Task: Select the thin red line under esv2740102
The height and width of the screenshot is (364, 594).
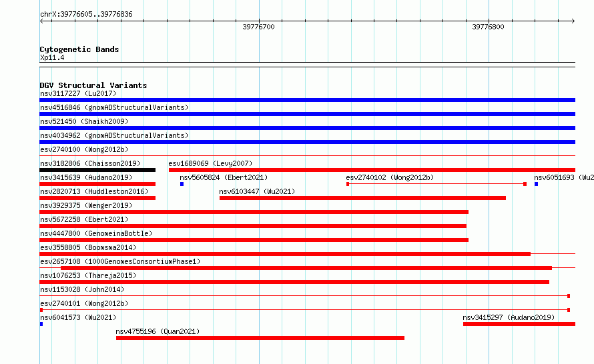Action: coord(436,184)
